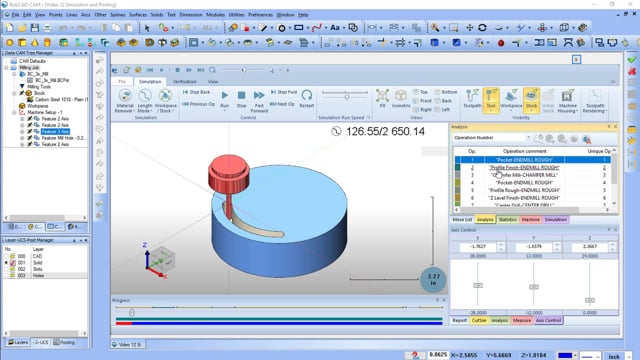Click the Fit view icon

[x=382, y=96]
